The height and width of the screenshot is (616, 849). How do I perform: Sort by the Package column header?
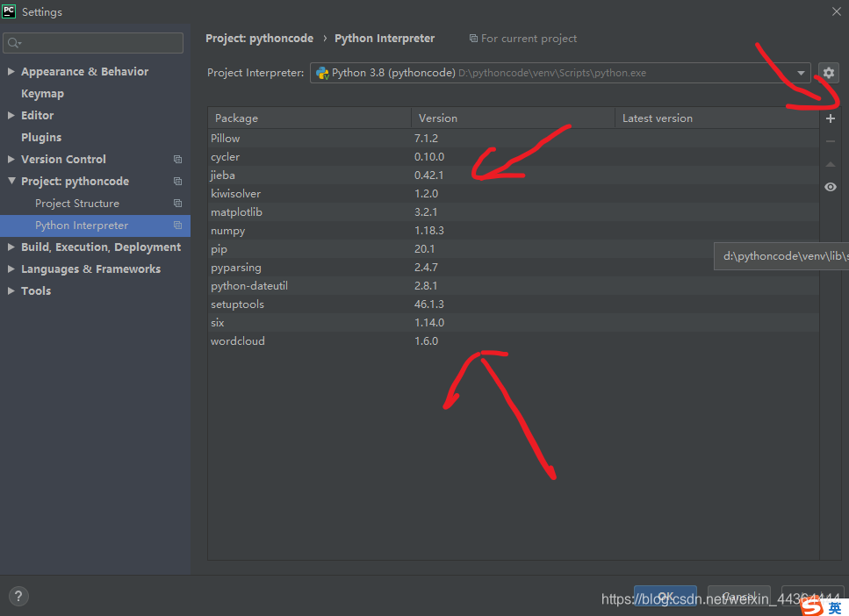tap(310, 118)
